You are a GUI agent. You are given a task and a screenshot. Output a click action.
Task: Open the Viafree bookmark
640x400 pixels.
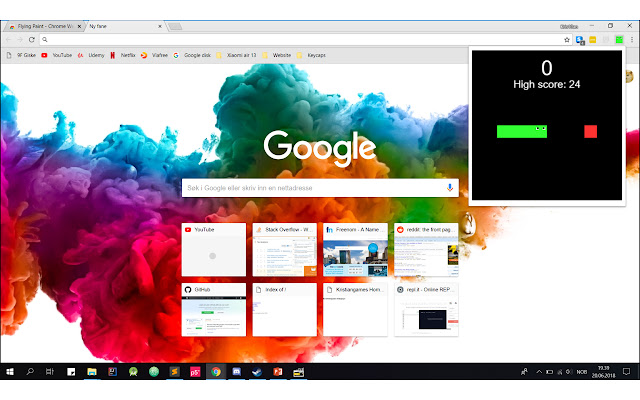pos(154,55)
